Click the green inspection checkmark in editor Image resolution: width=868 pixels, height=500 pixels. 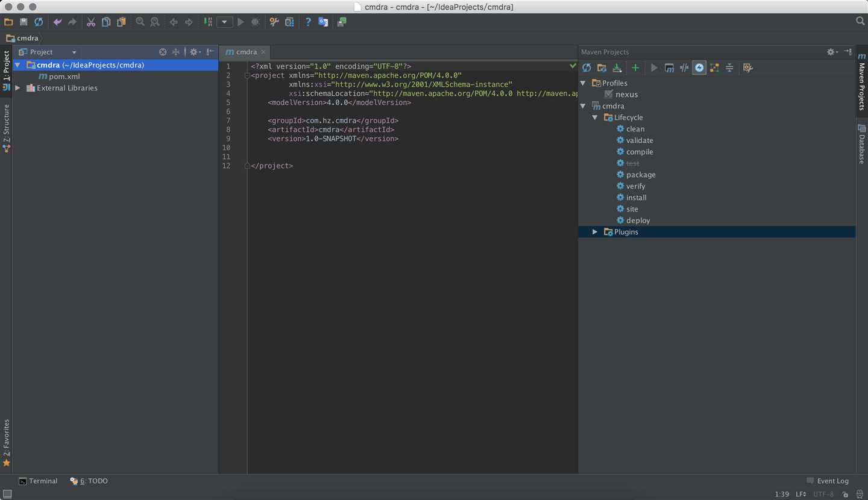(x=573, y=65)
